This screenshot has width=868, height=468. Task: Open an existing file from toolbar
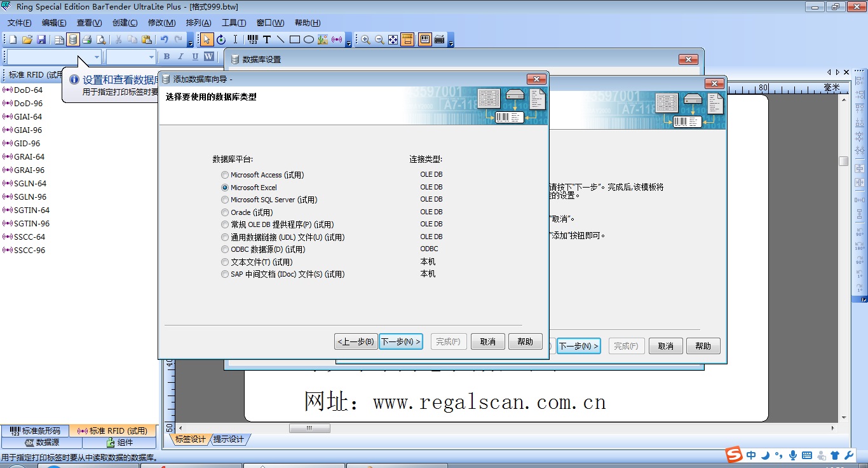tap(27, 39)
